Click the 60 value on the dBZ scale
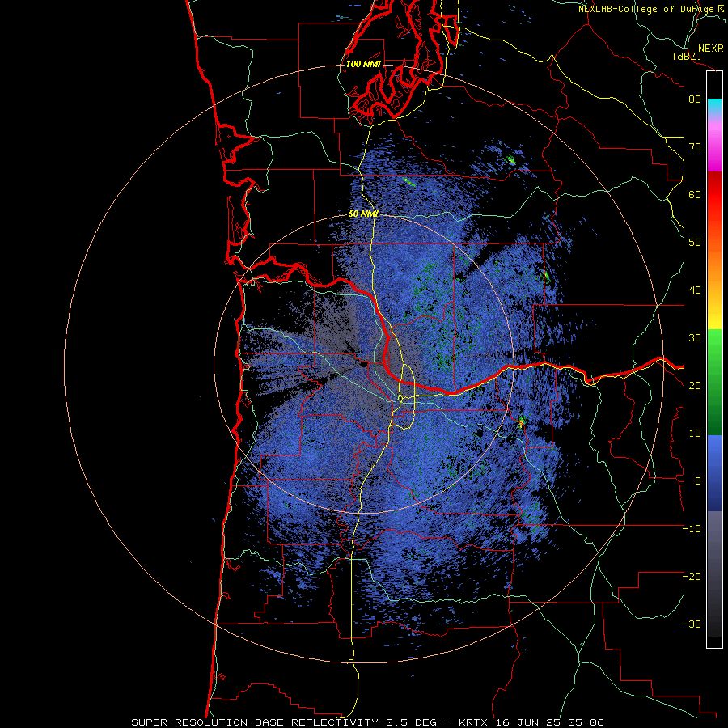 [x=695, y=194]
